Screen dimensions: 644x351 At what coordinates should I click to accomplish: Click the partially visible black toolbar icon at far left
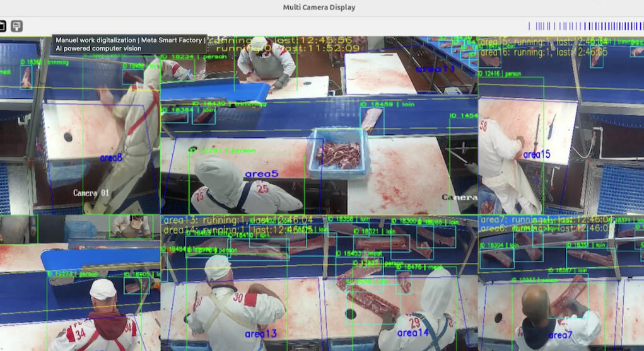pos(2,26)
